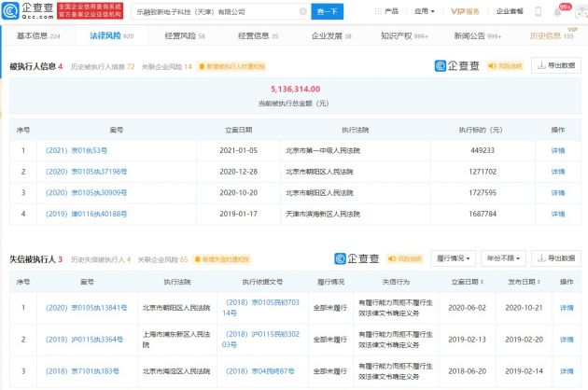Switch to 法律风险 tab

tap(111, 36)
